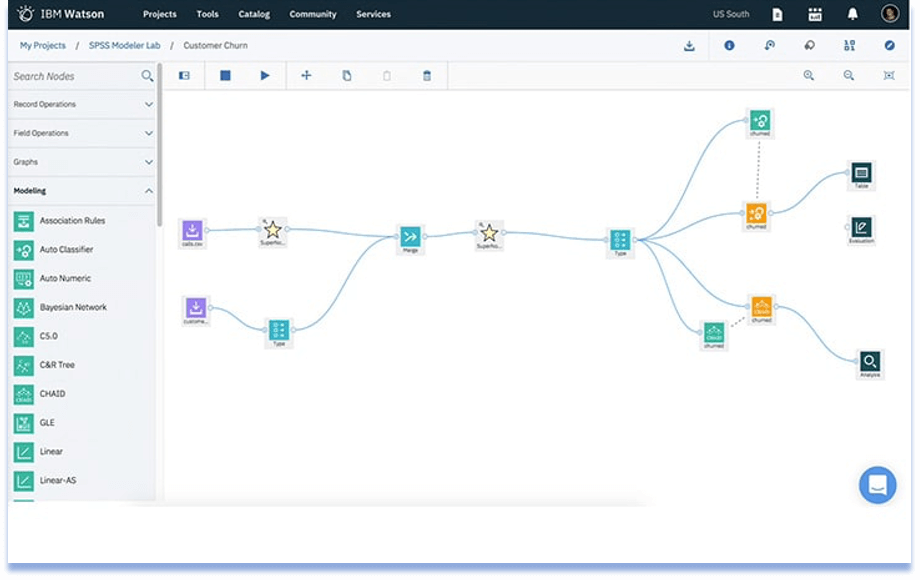Select the Analysis output node
The width and height of the screenshot is (920, 580).
pyautogui.click(x=870, y=362)
